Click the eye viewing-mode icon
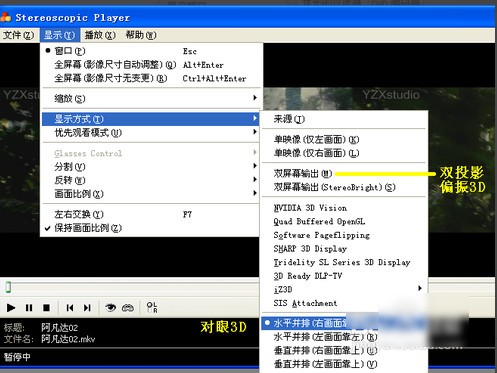This screenshot has height=373, width=497. 110,308
